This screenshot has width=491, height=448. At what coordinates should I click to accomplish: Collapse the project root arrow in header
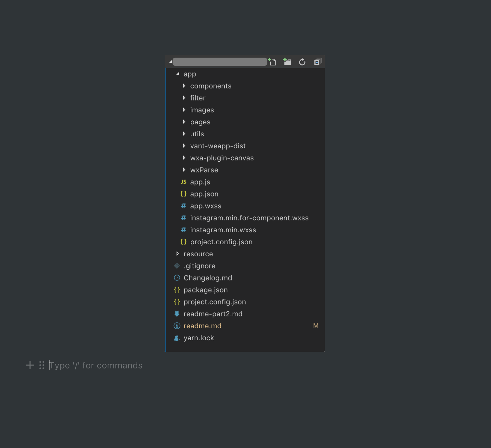pos(170,61)
